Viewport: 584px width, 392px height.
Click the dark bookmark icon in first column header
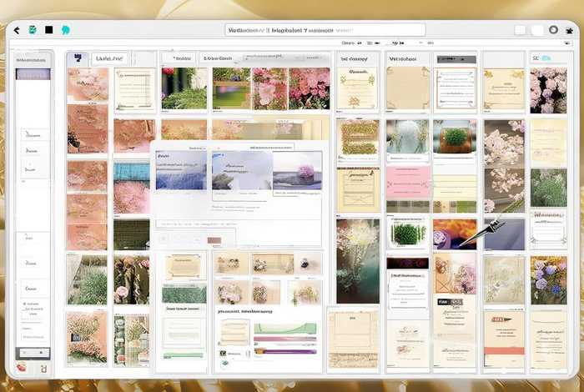(78, 58)
